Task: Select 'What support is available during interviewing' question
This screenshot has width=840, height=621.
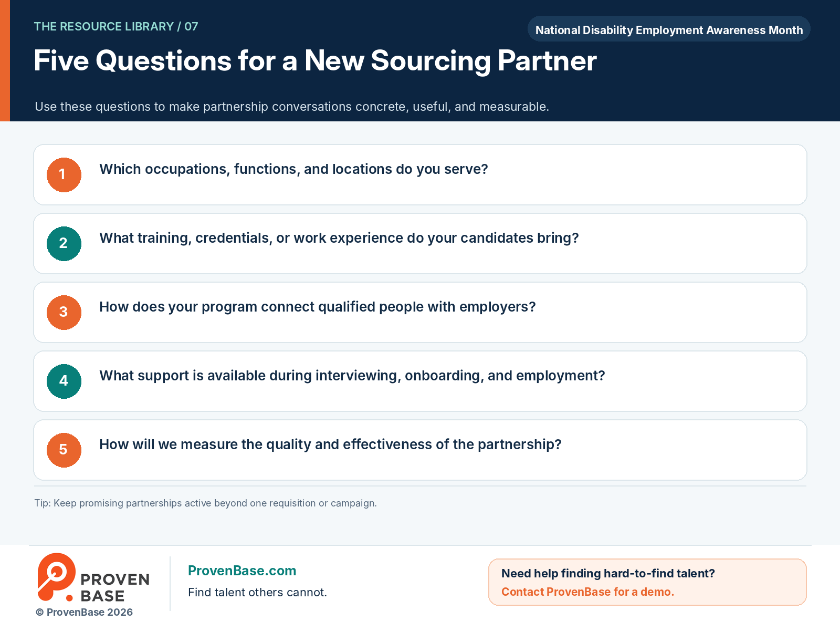Action: [x=420, y=381]
